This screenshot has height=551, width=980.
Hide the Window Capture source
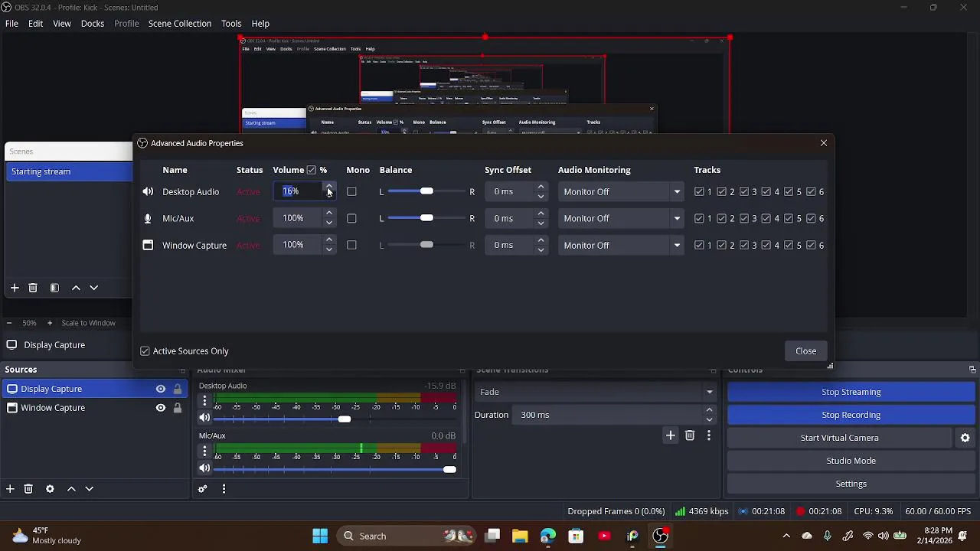point(161,408)
